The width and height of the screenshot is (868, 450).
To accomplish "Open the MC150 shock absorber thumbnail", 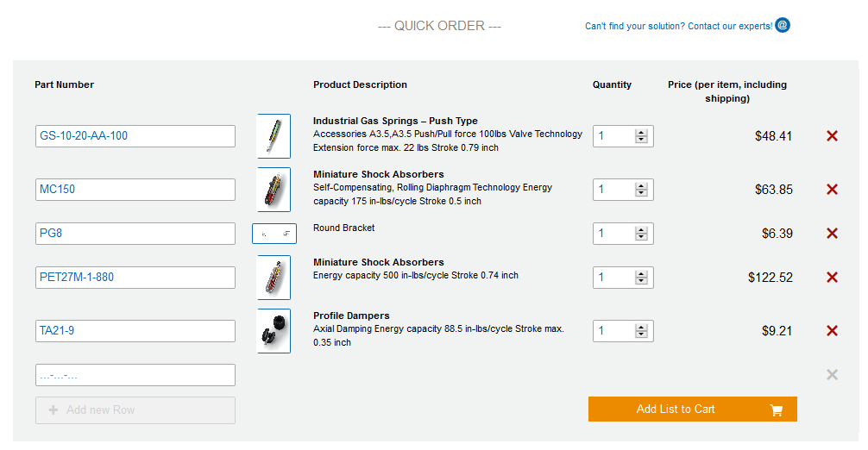I will point(274,190).
